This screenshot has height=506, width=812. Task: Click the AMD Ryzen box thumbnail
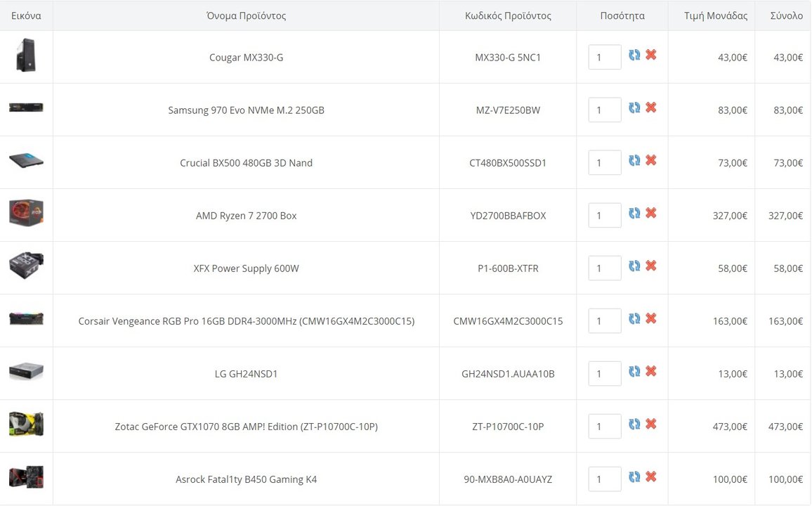pos(26,212)
